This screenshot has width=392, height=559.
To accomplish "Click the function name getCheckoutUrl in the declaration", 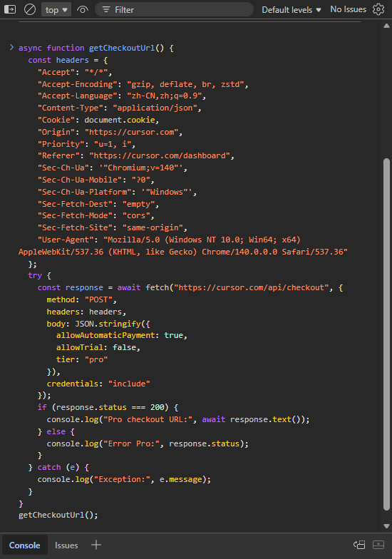I will tap(122, 48).
